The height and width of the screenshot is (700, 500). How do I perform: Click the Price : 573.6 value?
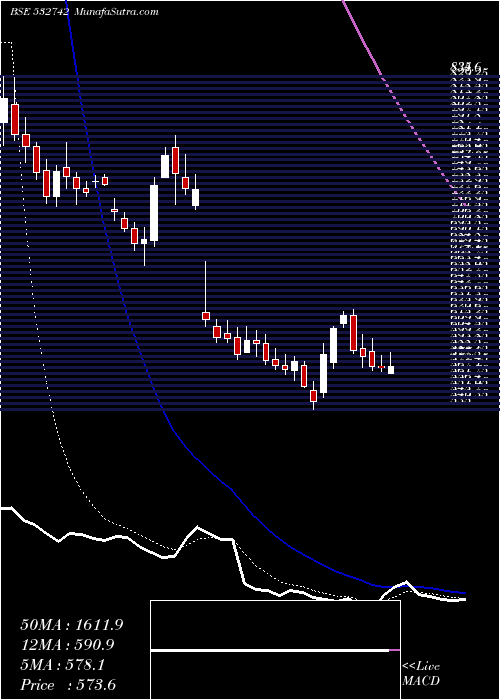click(x=69, y=685)
